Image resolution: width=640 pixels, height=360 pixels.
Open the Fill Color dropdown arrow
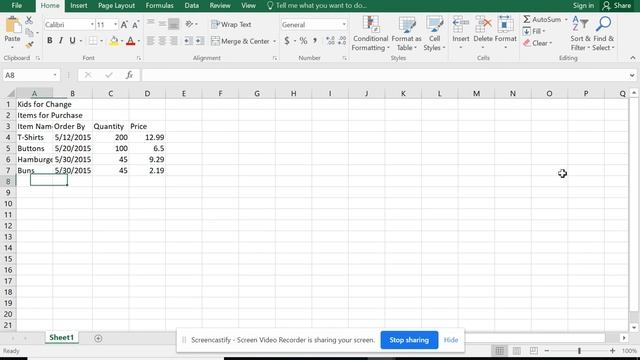[x=122, y=41]
